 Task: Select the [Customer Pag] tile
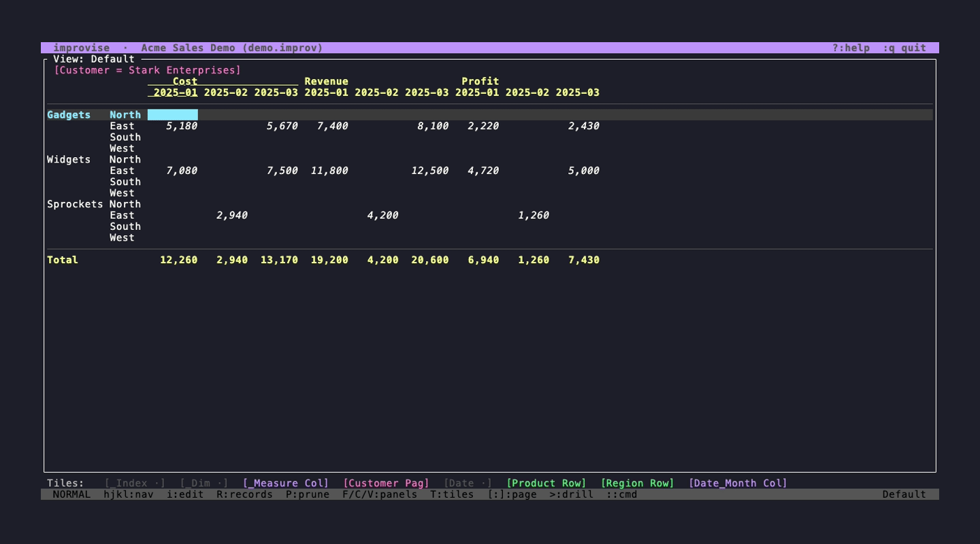pyautogui.click(x=386, y=483)
